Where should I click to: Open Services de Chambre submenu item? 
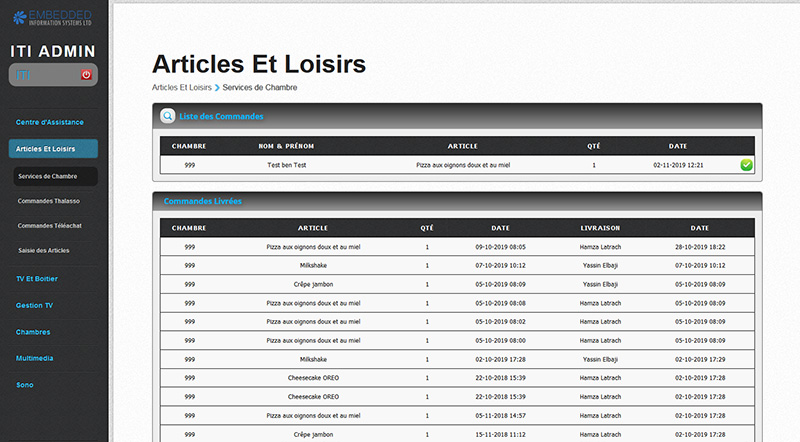[48, 176]
